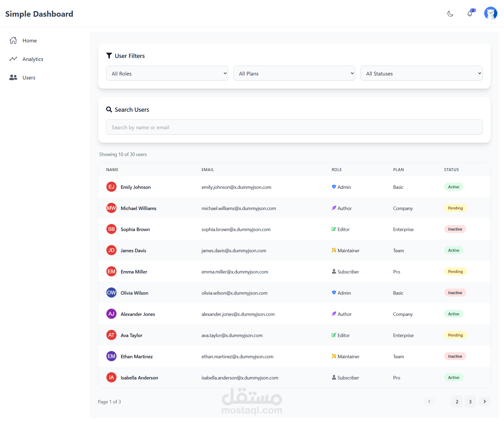Click Editor pencil icon in Ava Taylor row
This screenshot has width=504, height=424.
tap(334, 335)
